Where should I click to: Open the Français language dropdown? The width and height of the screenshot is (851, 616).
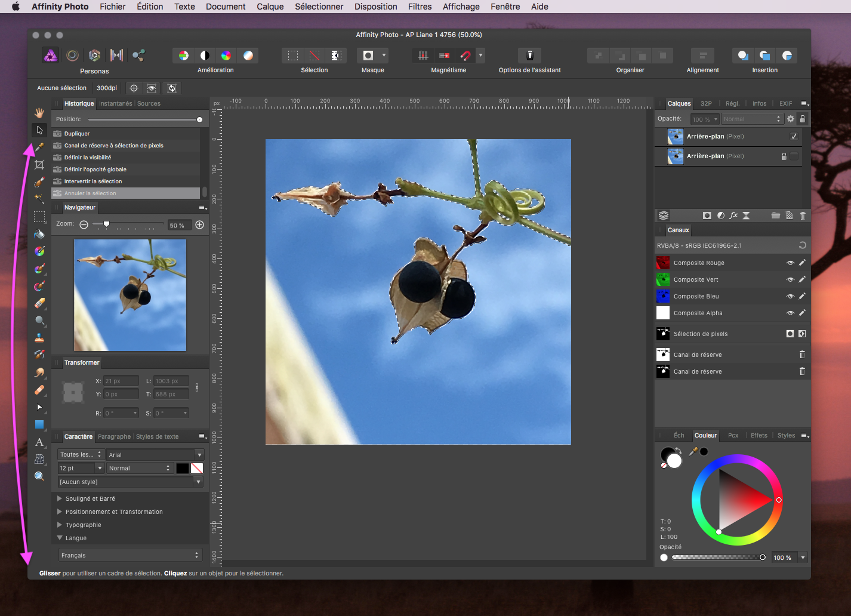(x=130, y=556)
